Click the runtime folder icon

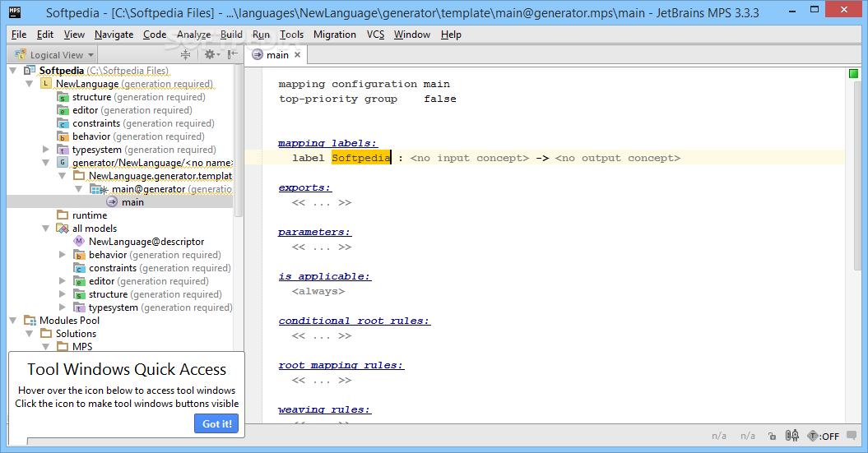pyautogui.click(x=63, y=215)
